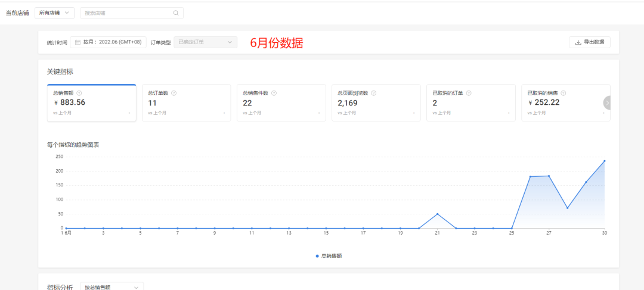Open the 按月 2022.06 date picker
644x290 pixels.
[x=109, y=42]
